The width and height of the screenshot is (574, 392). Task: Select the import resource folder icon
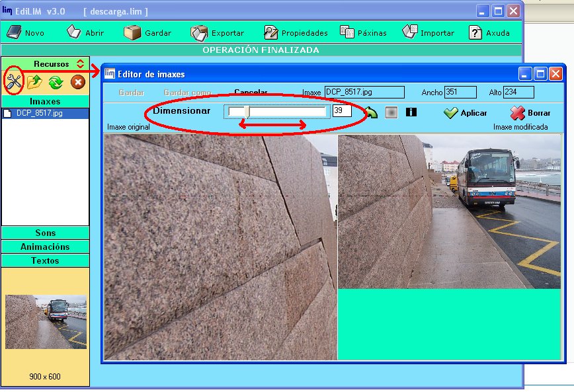tap(34, 81)
